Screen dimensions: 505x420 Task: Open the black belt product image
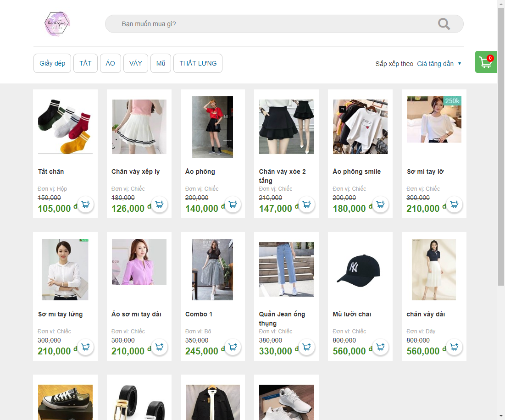tap(139, 402)
